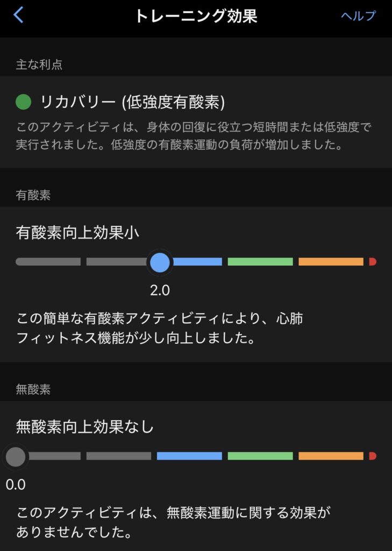Screen dimensions: 392x551
Task: Tap the green recovery status dot
Action: 24,101
